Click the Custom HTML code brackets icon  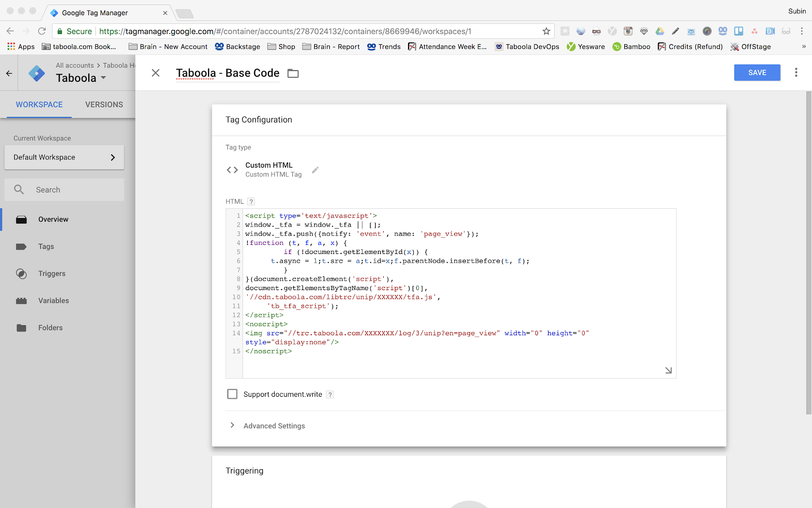click(232, 170)
